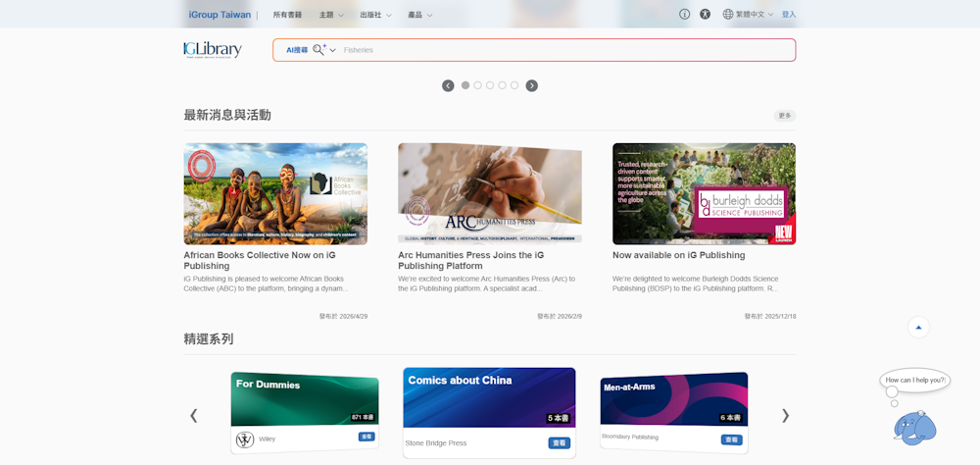Click the 更多 button for news
Viewport: 980px width, 465px height.
pos(785,116)
